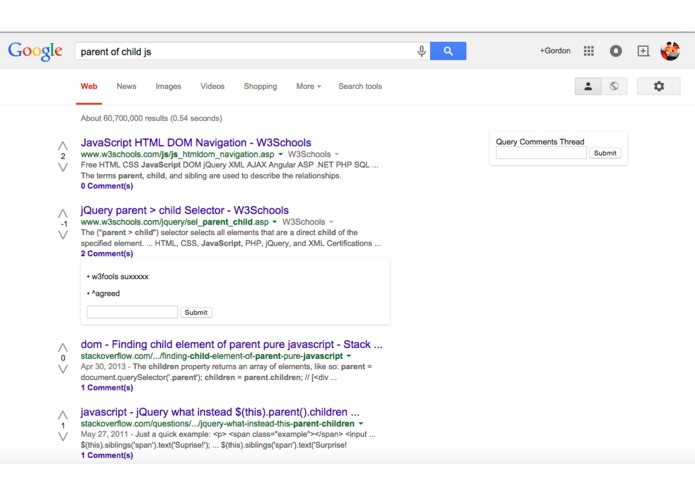This screenshot has height=494, width=695.
Task: Open search settings gear
Action: pos(659,86)
